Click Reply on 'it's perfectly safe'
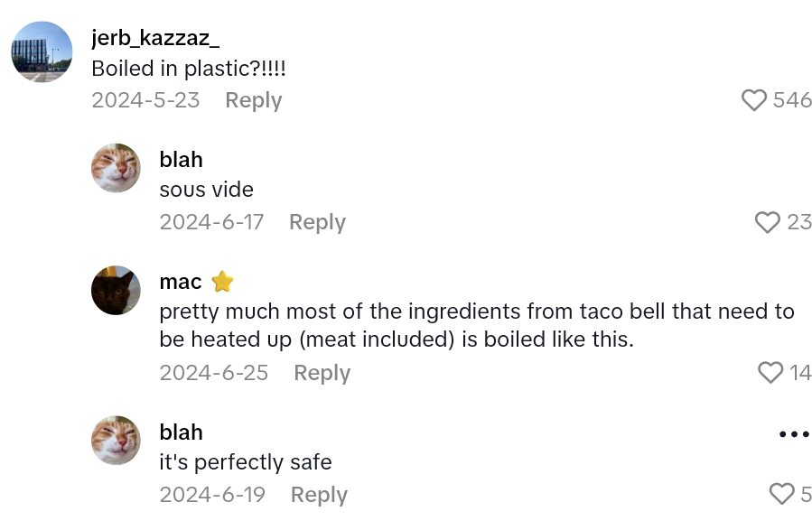This screenshot has width=812, height=530. pos(317,495)
